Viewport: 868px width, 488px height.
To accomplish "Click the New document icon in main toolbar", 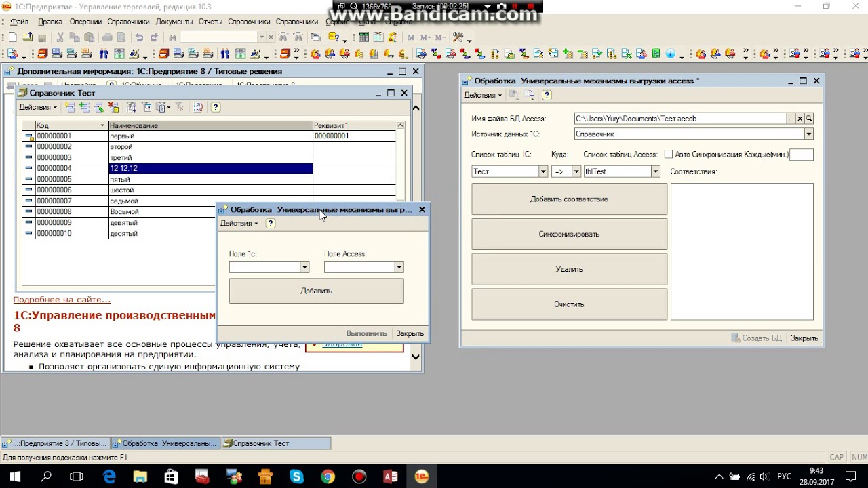I will pyautogui.click(x=12, y=37).
